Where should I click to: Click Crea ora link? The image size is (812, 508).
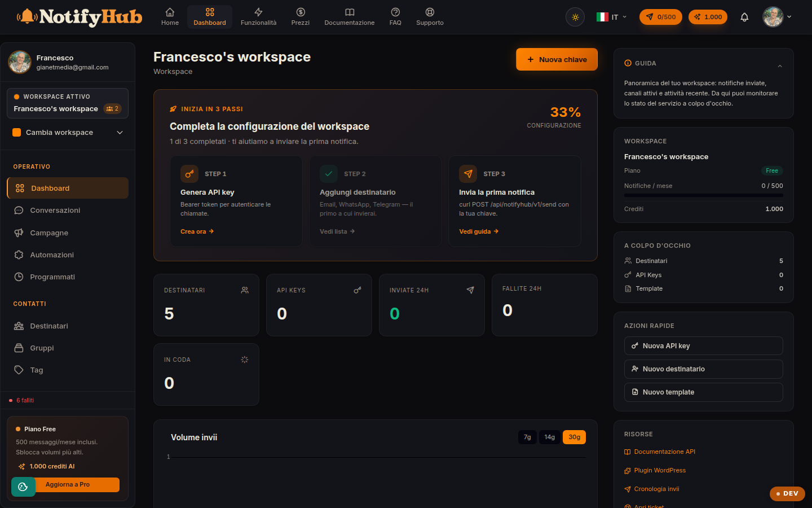[x=197, y=231]
